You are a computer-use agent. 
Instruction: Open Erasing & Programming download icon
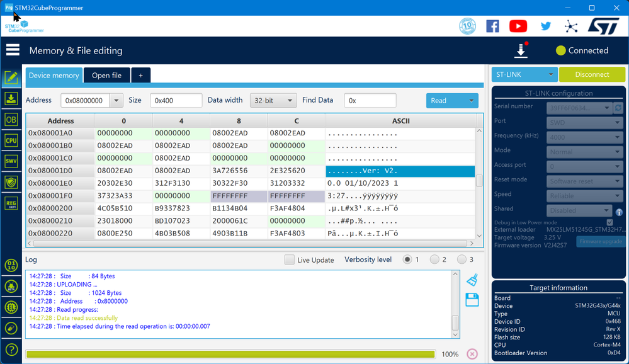point(11,98)
